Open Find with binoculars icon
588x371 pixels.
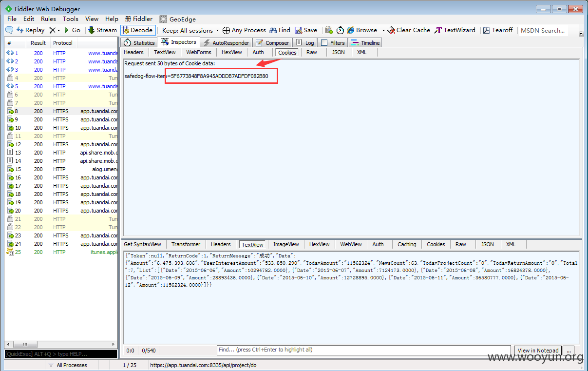click(280, 30)
